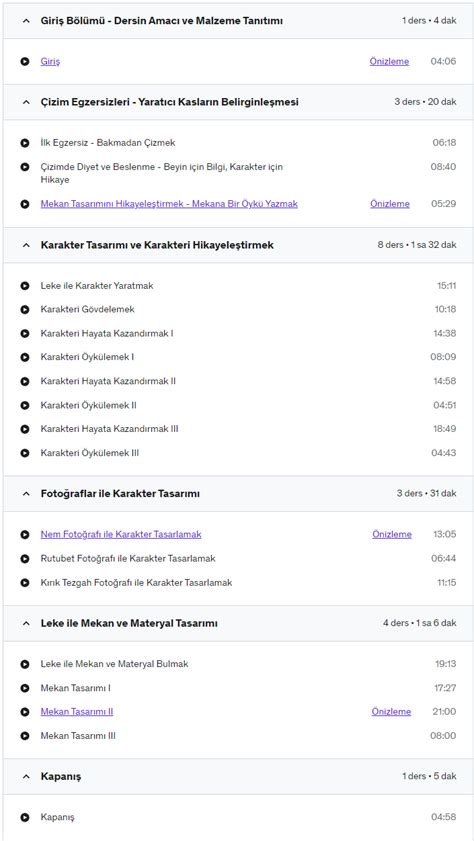Click play icon beside Mekan Tasarımı III
This screenshot has width=474, height=841.
pyautogui.click(x=25, y=736)
